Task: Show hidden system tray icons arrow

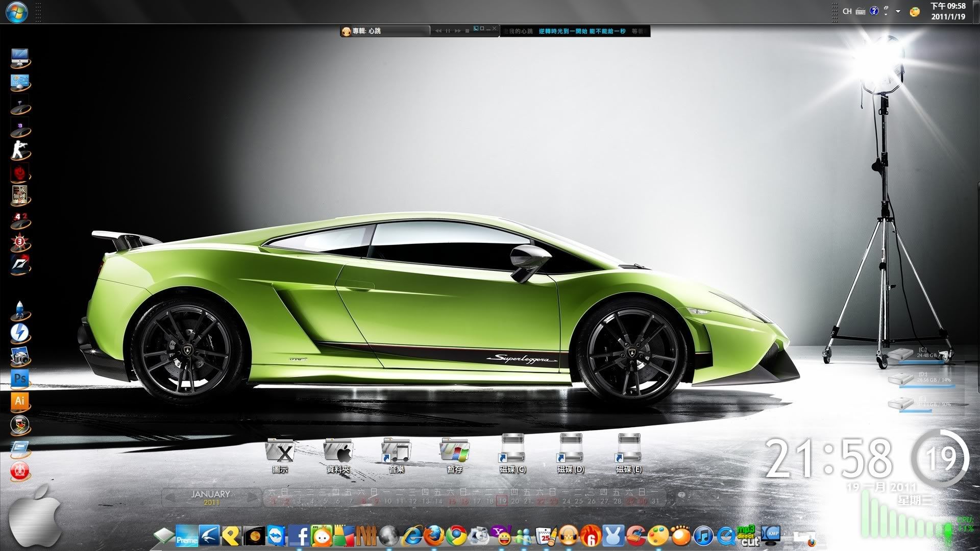Action: click(x=898, y=11)
